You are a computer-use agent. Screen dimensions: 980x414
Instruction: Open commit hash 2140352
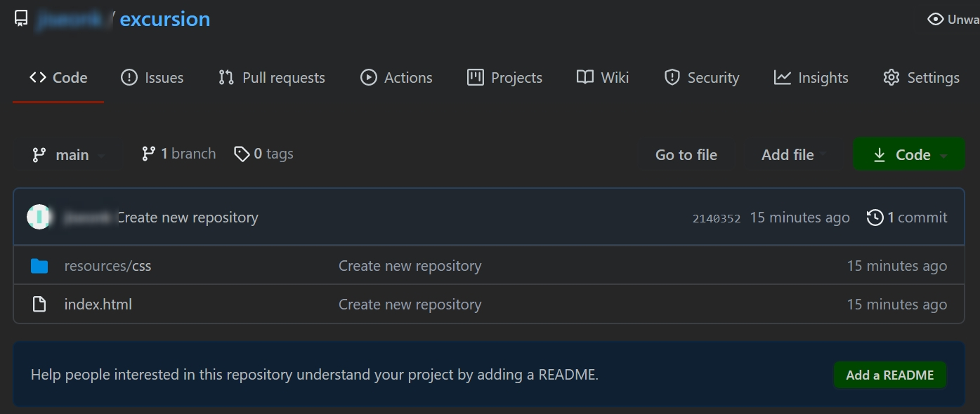(717, 218)
